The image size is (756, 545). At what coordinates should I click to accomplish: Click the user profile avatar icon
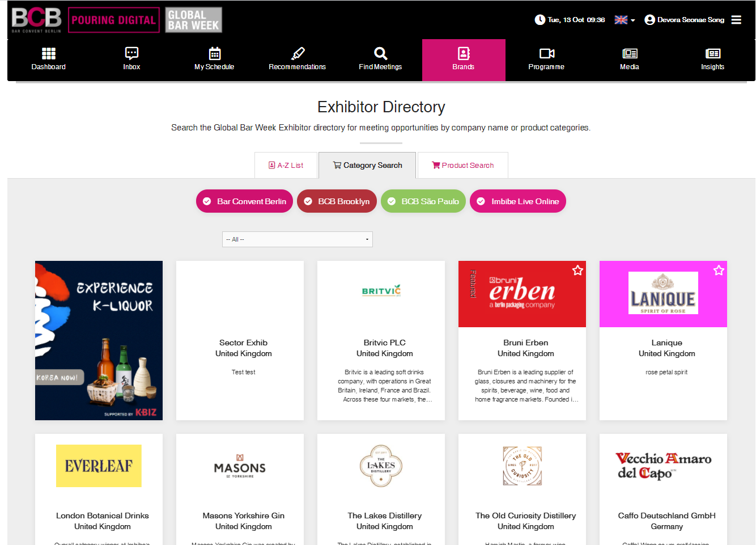[x=649, y=20]
